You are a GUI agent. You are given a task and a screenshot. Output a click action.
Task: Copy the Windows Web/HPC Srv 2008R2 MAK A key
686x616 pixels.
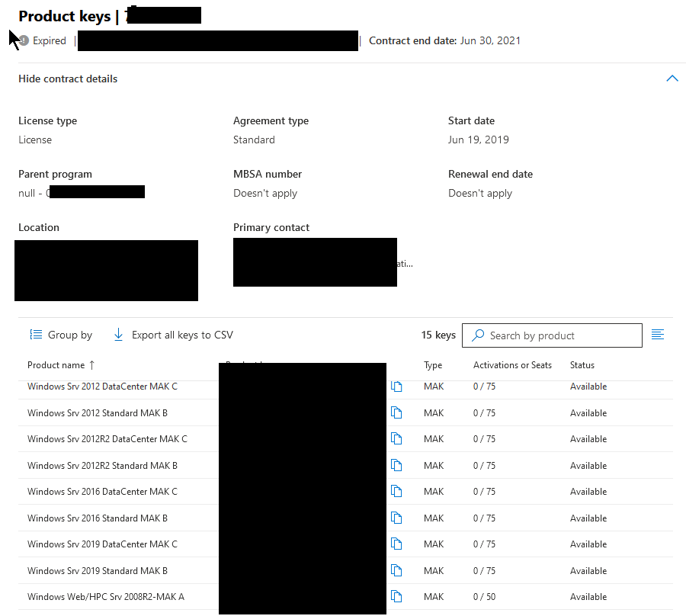396,596
